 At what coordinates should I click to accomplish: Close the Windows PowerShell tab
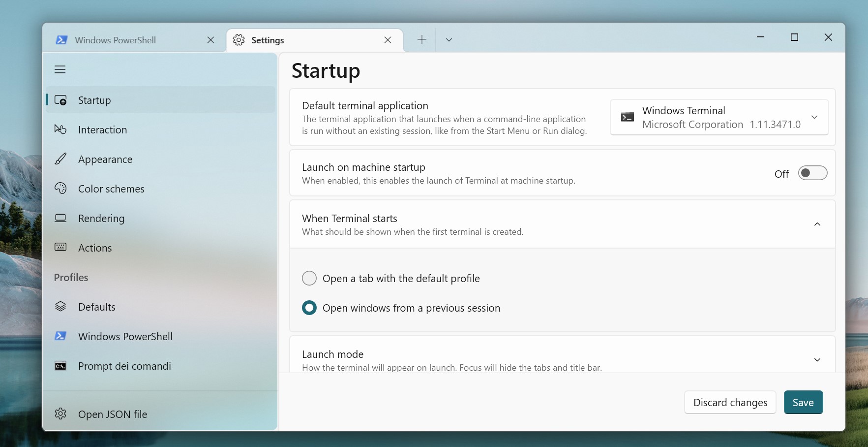210,40
